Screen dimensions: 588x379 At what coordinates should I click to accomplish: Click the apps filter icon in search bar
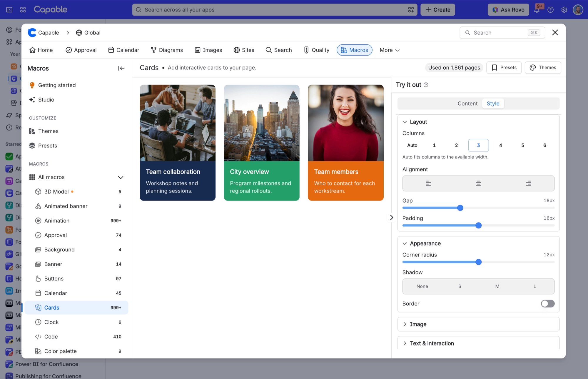tap(411, 10)
